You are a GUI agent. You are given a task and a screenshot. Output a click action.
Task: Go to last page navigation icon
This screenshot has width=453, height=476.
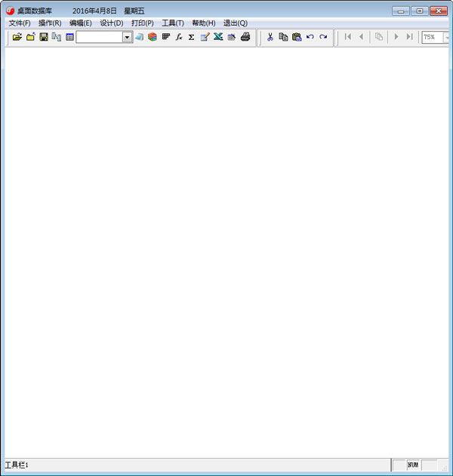pos(409,37)
